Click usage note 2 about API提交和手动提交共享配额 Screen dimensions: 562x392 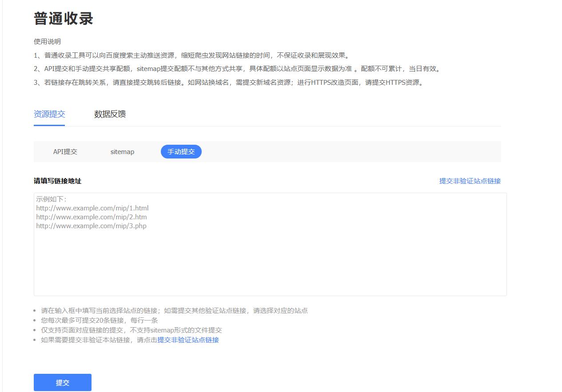click(237, 69)
